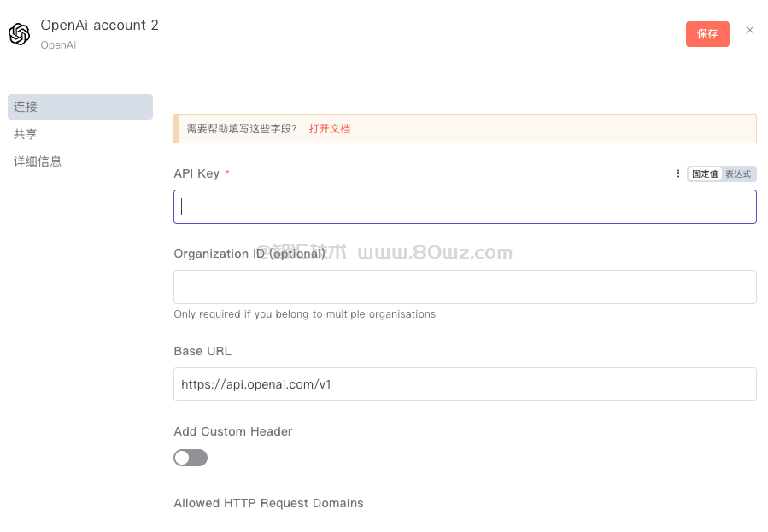This screenshot has height=532, width=768.
Task: Close the credential dialog with the X
Action: click(x=750, y=30)
